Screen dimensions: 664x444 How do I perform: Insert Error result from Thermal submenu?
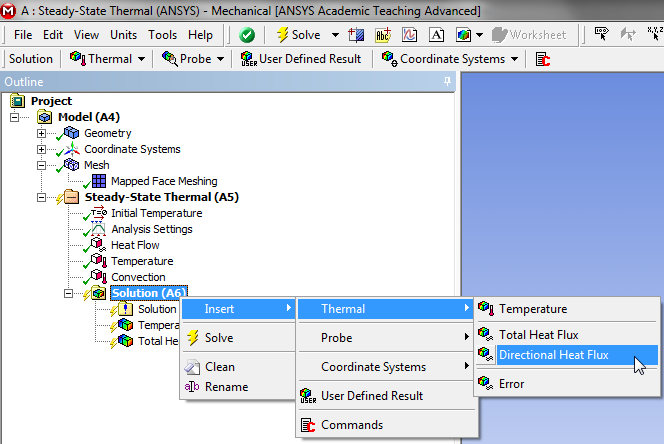(x=567, y=384)
